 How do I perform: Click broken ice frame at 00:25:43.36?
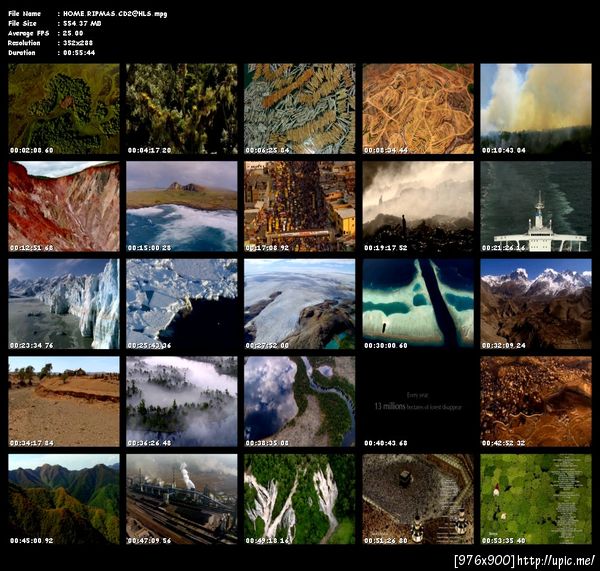pos(182,304)
